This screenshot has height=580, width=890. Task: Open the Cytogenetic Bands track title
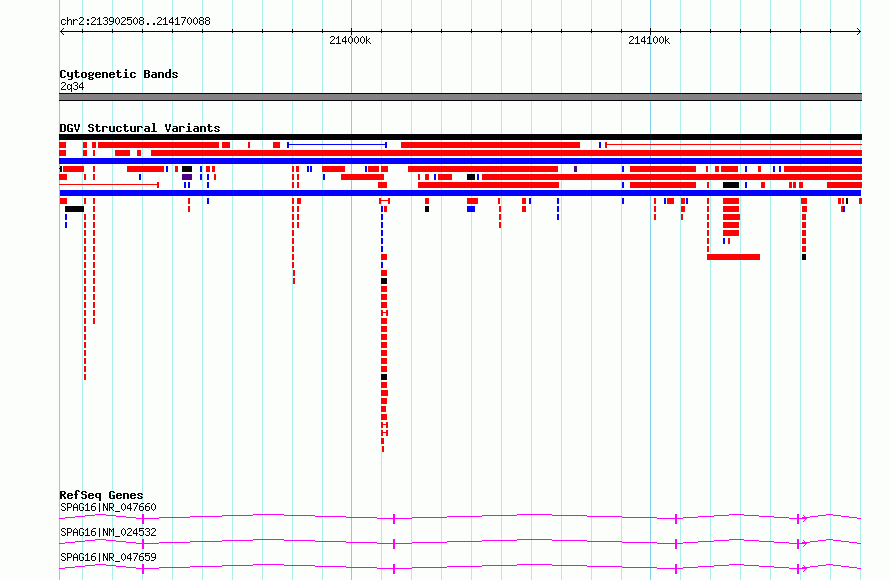119,74
